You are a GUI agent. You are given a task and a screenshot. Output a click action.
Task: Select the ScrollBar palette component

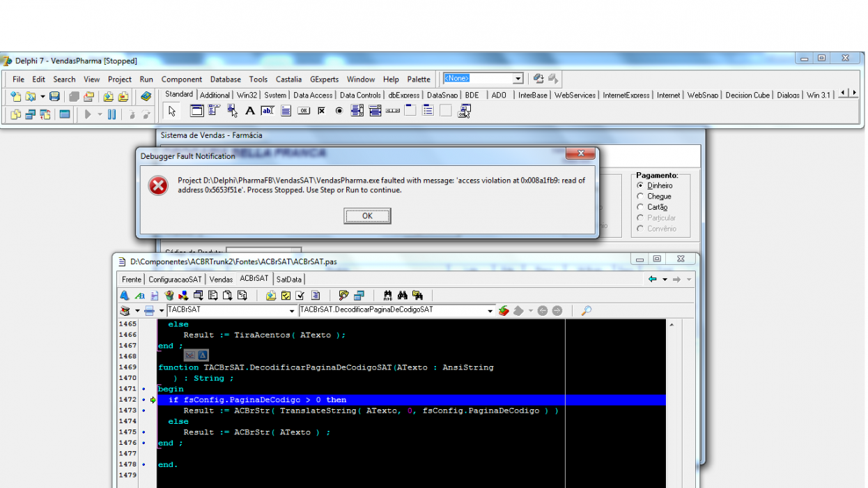pos(393,110)
